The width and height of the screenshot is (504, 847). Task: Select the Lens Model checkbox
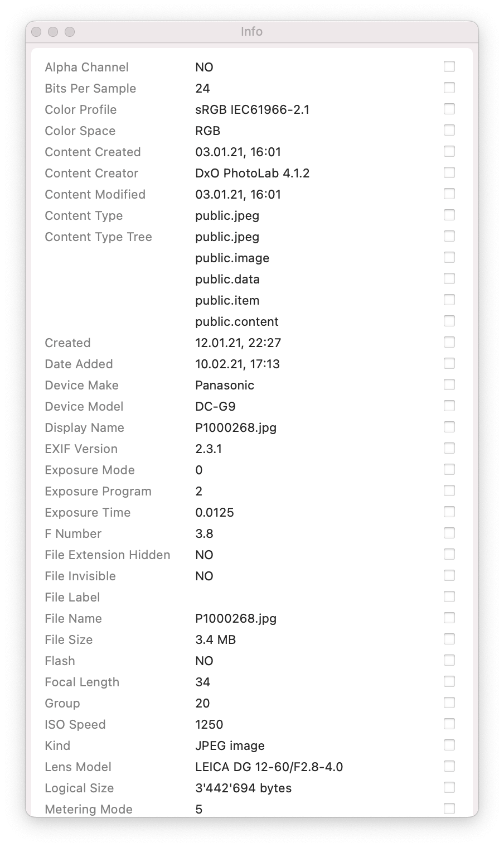449,766
